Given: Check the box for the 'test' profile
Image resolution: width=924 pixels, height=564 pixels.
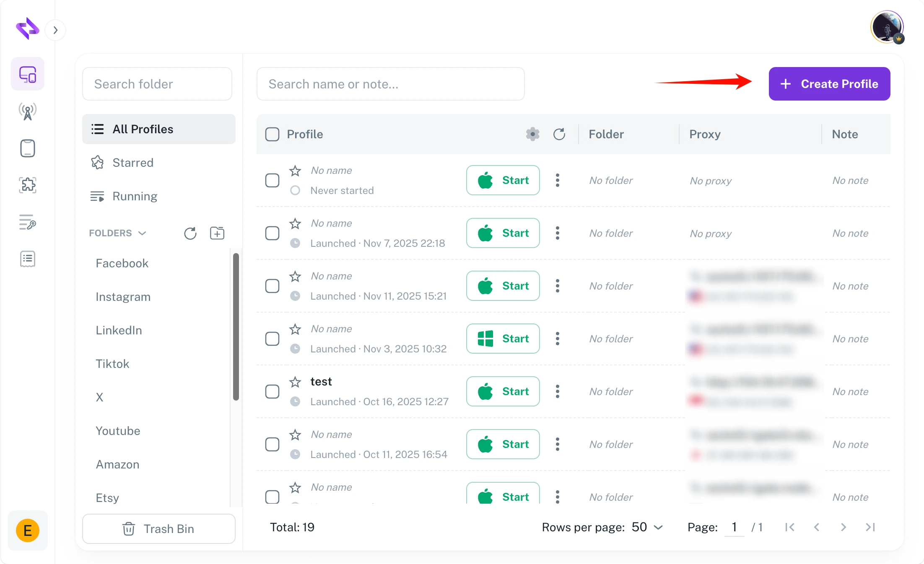Looking at the screenshot, I should coord(272,391).
